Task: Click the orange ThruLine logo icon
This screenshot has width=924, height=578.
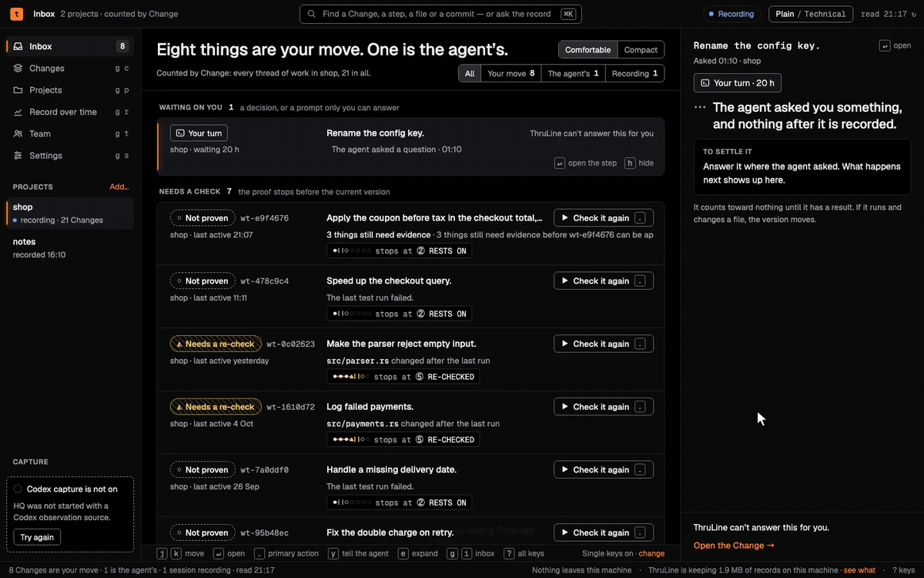Action: [x=17, y=14]
